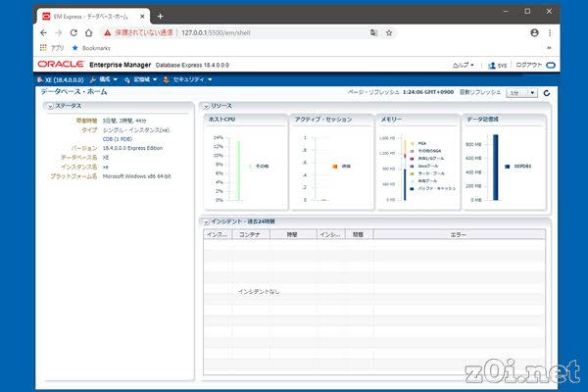Click the エラー column header
Viewport: 588px width, 392px height.
(x=459, y=234)
